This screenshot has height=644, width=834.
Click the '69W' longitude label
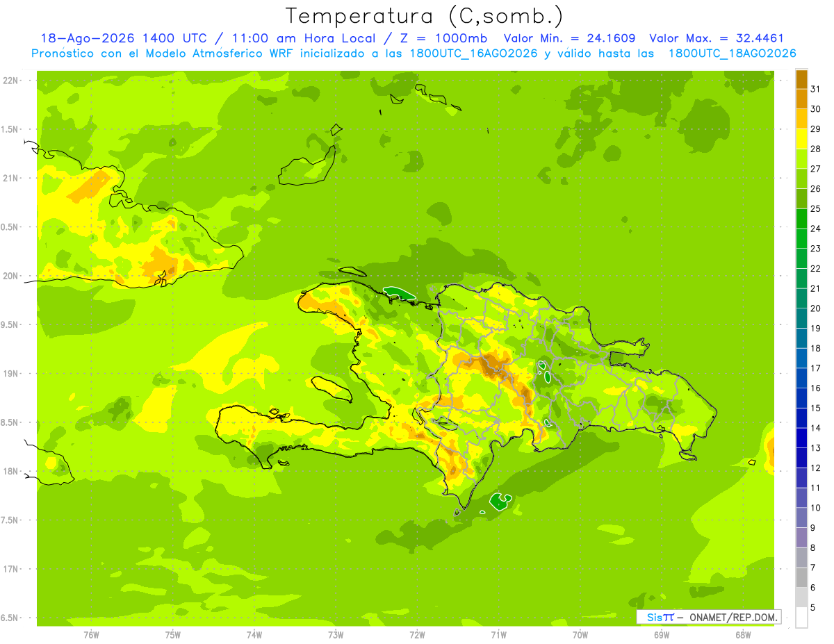(x=661, y=634)
